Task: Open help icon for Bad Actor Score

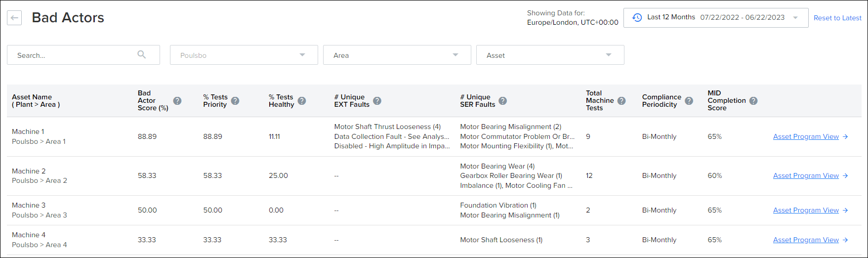Action: click(x=177, y=101)
